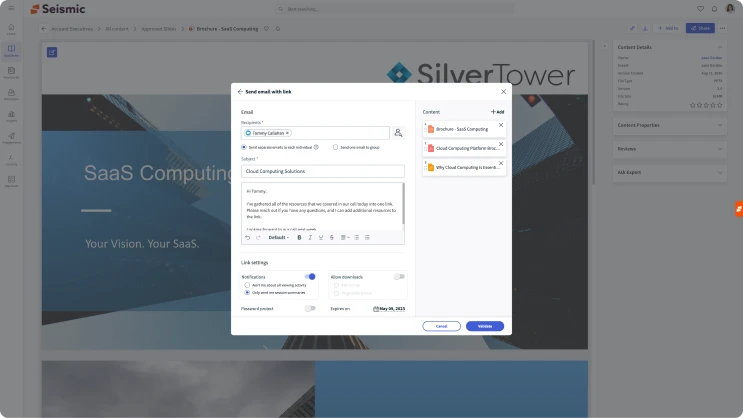Open the Default font style dropdown
The image size is (743, 418).
(279, 237)
